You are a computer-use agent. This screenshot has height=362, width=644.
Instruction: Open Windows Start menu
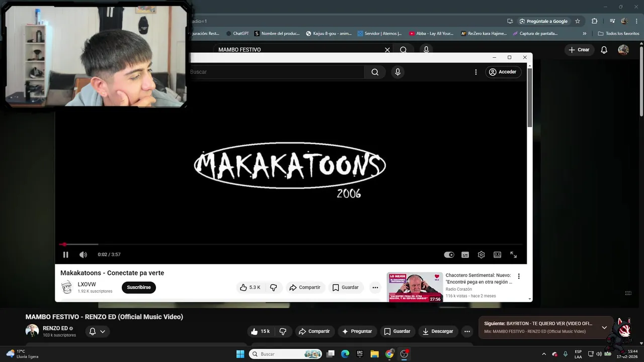pyautogui.click(x=240, y=354)
